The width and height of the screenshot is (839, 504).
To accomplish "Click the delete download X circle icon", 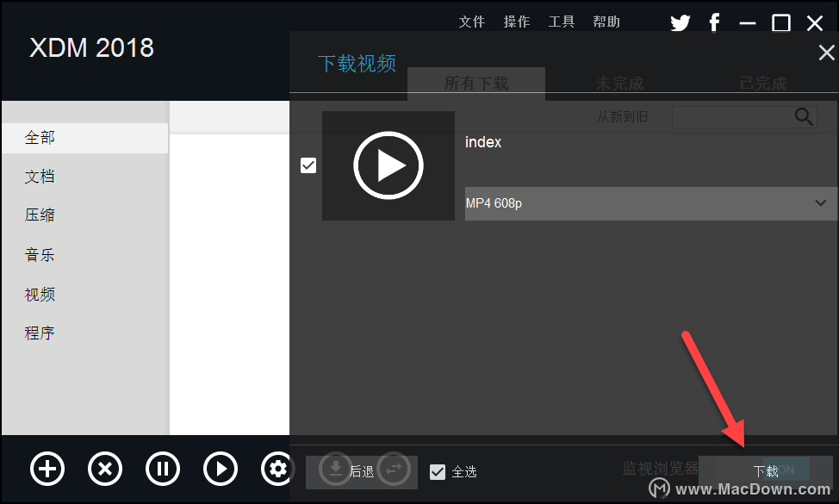I will [105, 469].
